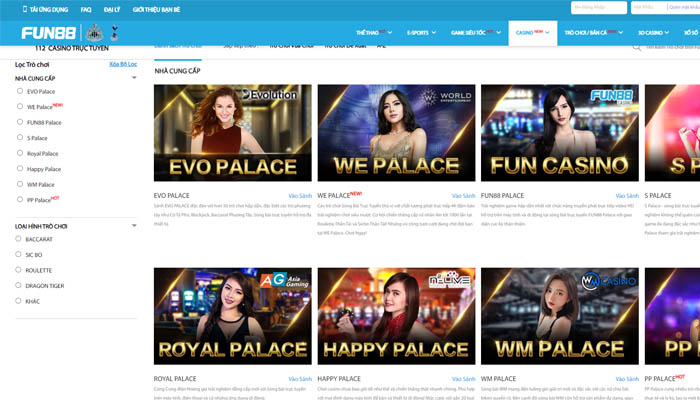Open the Happy Palace banner image
The image size is (700, 400).
coord(396,316)
